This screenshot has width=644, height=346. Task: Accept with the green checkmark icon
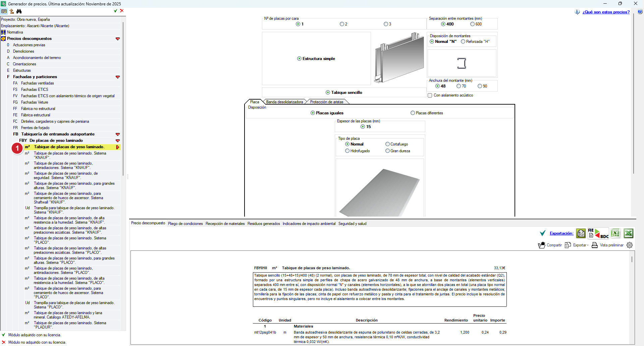point(115,11)
